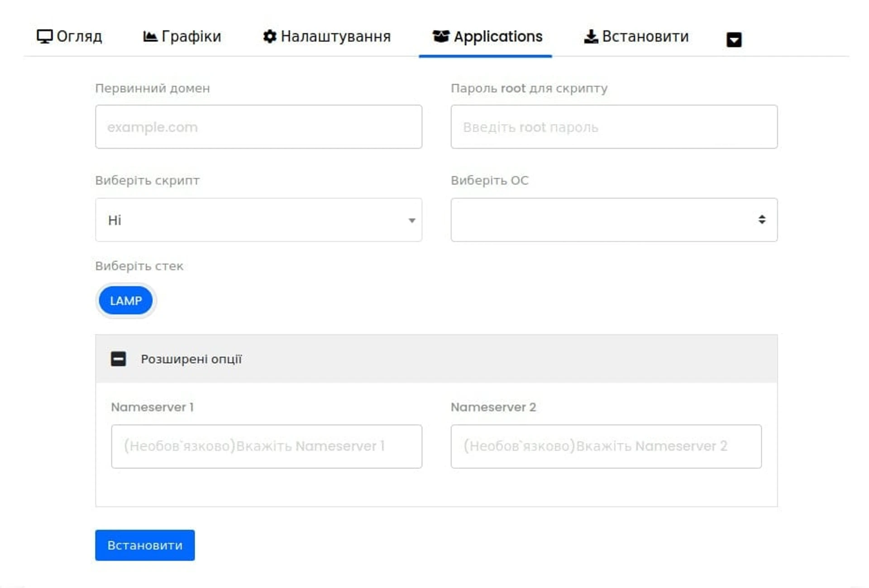Collapse Розширені опції with the minus icon

click(x=119, y=359)
